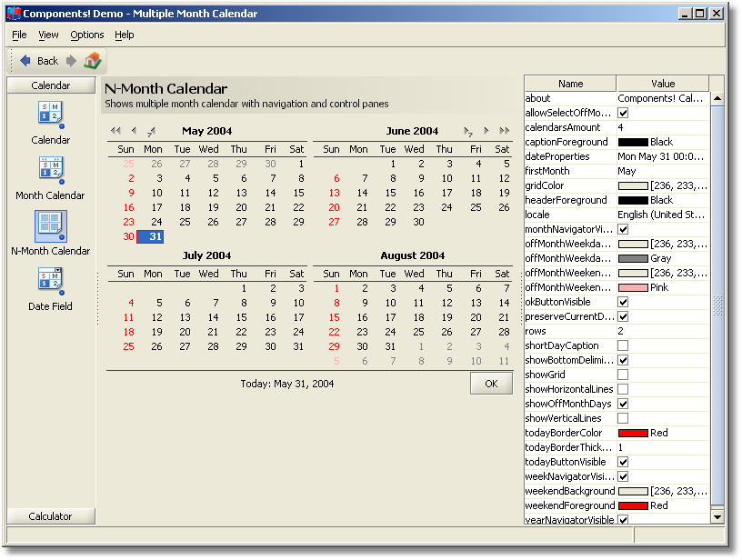Open the Calendar demo icon in sidebar
This screenshot has height=560, width=742.
pyautogui.click(x=51, y=114)
